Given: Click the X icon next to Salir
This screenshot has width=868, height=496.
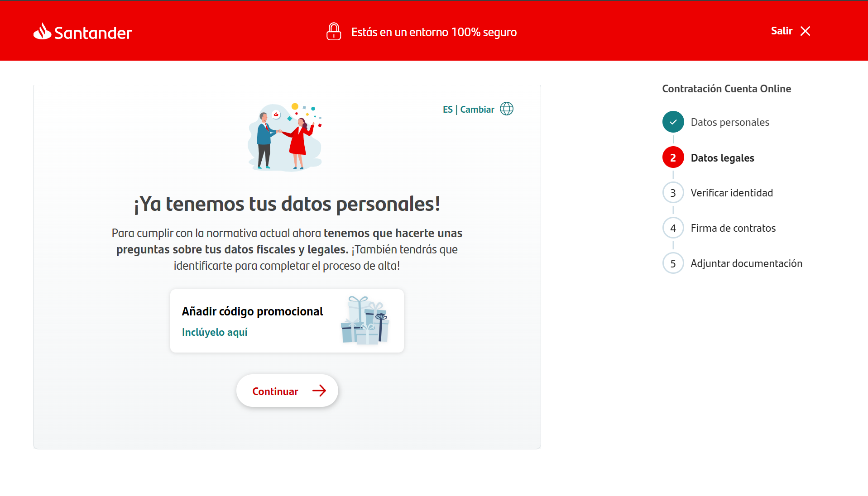Looking at the screenshot, I should click(806, 31).
